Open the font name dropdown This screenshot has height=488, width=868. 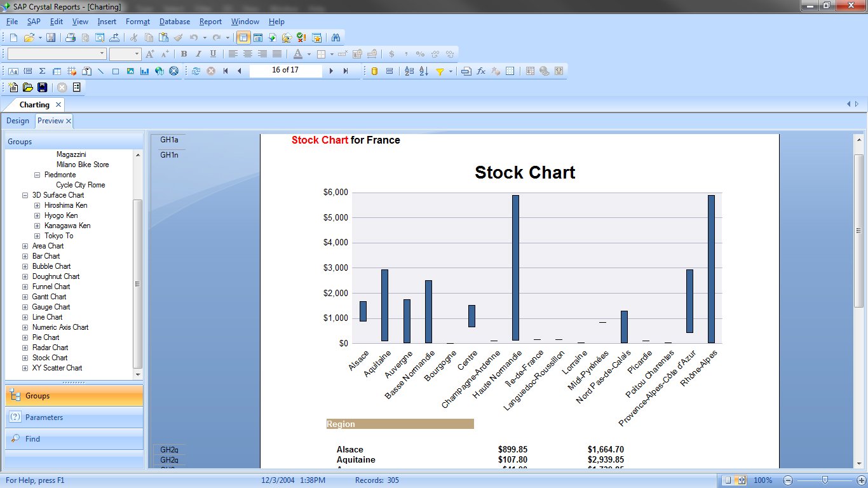(x=102, y=54)
